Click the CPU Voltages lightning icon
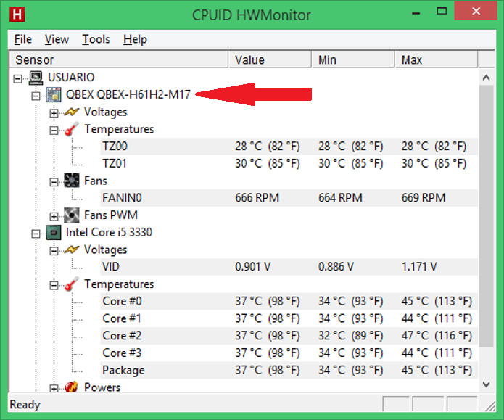The width and height of the screenshot is (504, 420). point(71,250)
